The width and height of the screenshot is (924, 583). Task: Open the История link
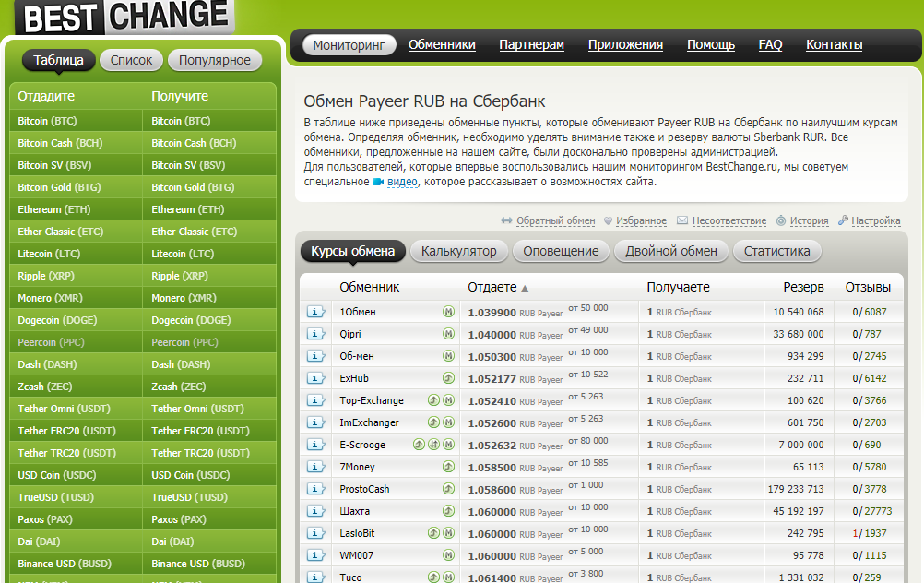pos(809,220)
